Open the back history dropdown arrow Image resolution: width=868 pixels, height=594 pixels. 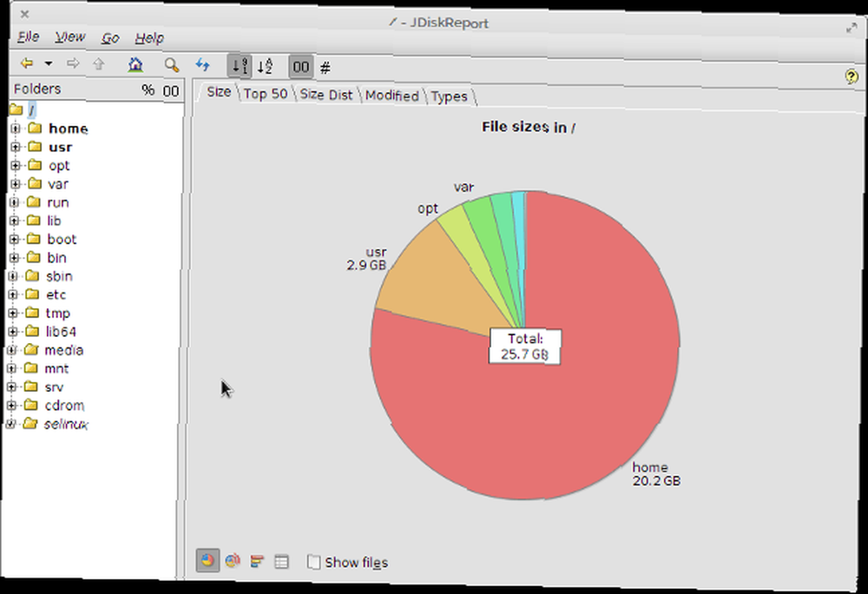[49, 63]
